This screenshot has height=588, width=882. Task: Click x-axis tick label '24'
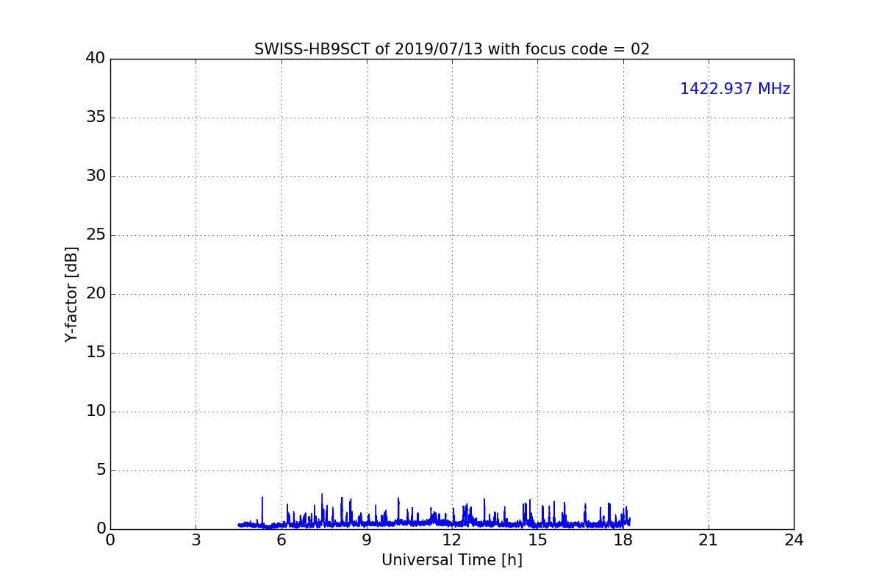tap(794, 540)
